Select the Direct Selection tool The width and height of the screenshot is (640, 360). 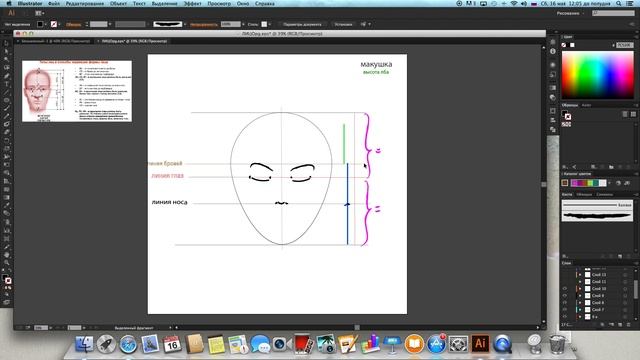(x=6, y=51)
